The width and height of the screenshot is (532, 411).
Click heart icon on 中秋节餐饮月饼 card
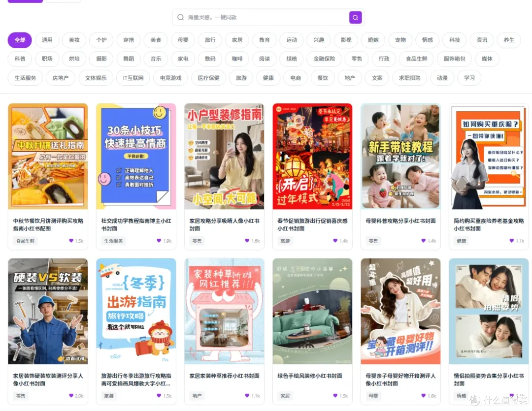tap(71, 240)
